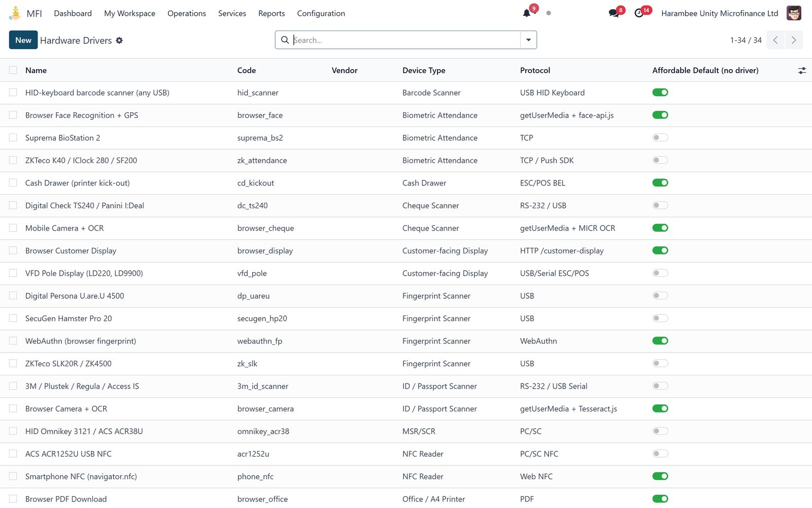This screenshot has height=508, width=812.
Task: Open the Configuration menu
Action: (x=321, y=13)
